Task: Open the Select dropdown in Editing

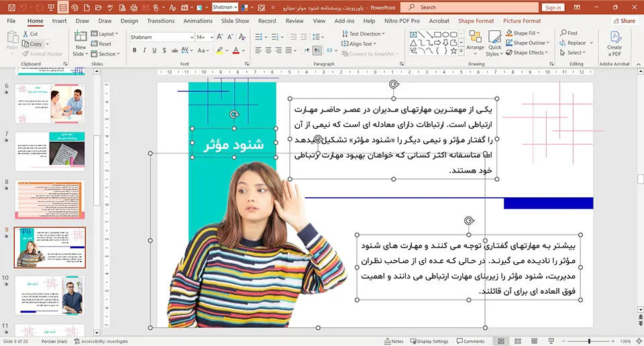Action: click(x=573, y=52)
